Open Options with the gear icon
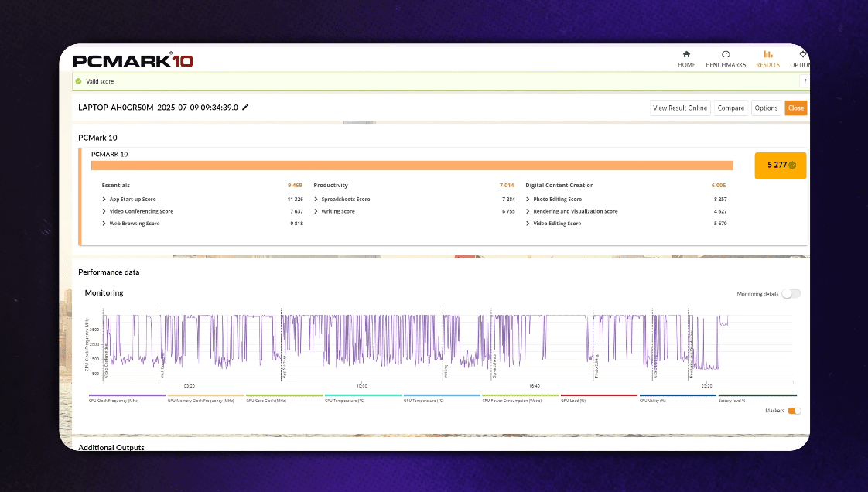 point(803,54)
